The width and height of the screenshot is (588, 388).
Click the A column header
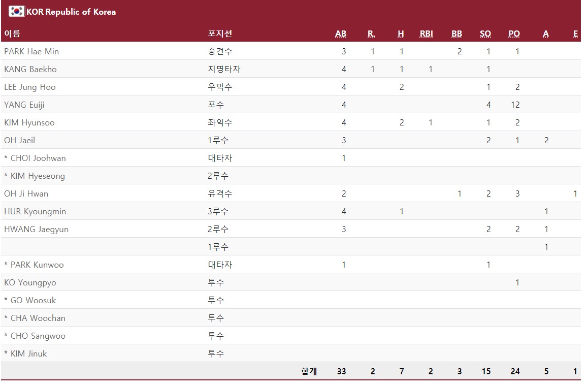(546, 34)
